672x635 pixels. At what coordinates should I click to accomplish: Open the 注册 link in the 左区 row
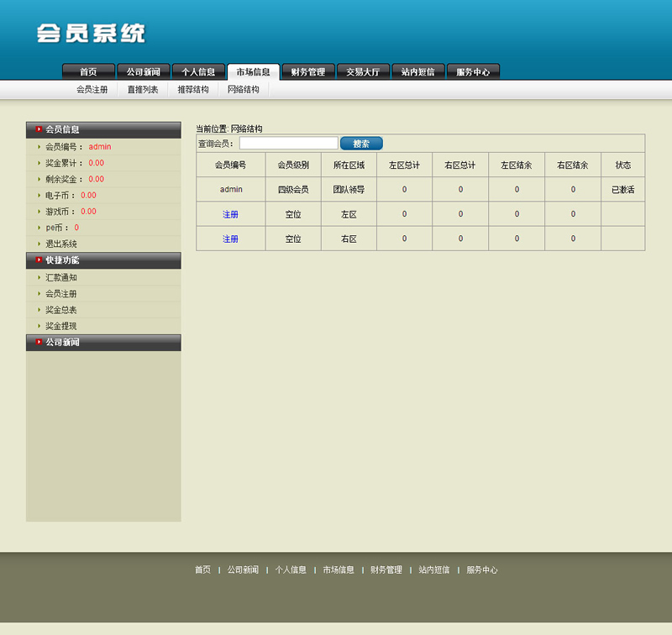click(x=230, y=214)
